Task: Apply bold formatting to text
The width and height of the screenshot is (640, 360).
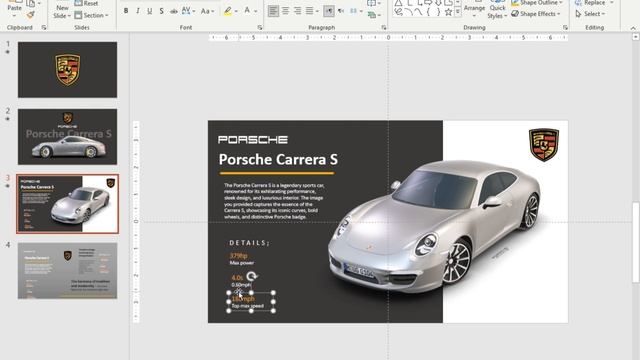Action: coord(126,11)
